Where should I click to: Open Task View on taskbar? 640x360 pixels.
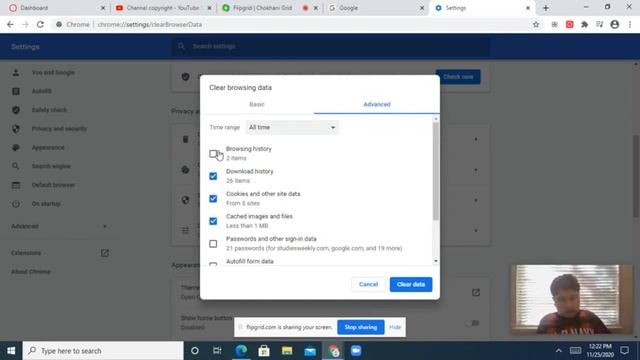(217, 351)
